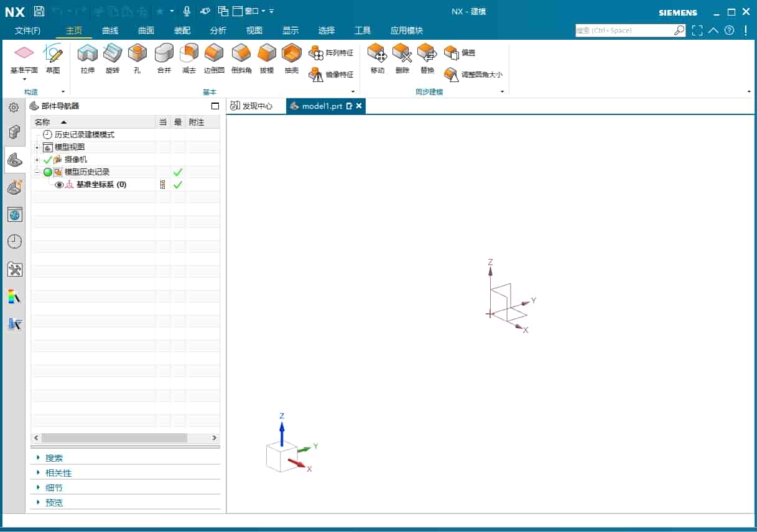Maximize the 部件导航器 panel using square box
This screenshot has width=757, height=532.
pos(215,106)
